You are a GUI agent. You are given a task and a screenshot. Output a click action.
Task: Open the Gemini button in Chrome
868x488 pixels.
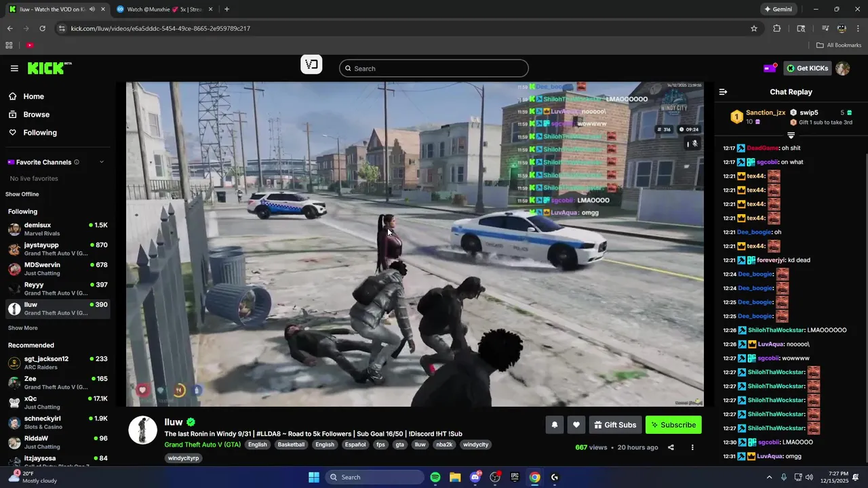pos(778,9)
